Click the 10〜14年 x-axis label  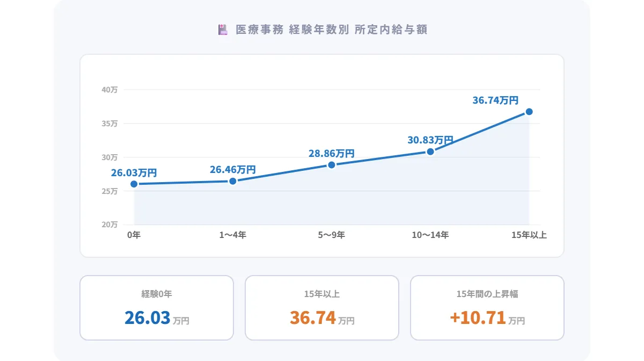coord(430,235)
